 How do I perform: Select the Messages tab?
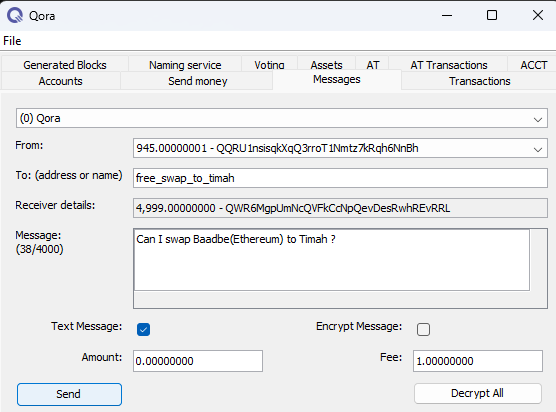(337, 79)
